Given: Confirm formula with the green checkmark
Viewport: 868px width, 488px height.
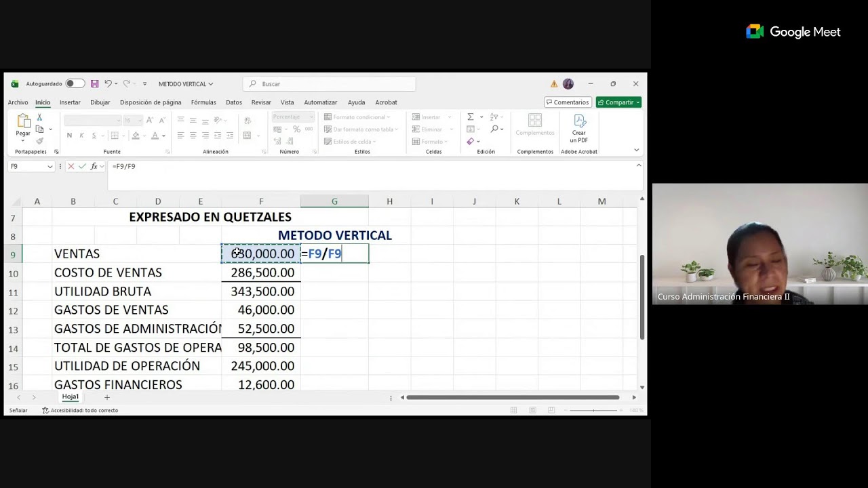Looking at the screenshot, I should 82,166.
